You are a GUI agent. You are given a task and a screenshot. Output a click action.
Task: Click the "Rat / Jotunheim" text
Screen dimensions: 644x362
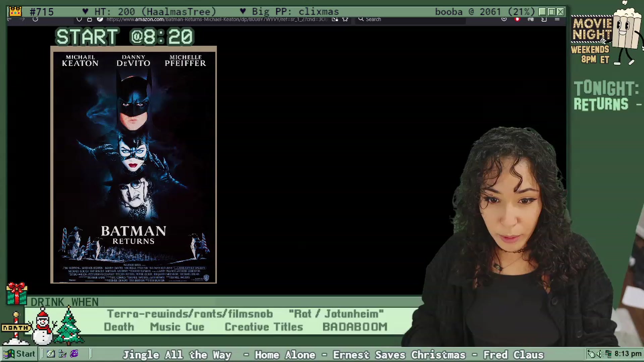pyautogui.click(x=336, y=314)
